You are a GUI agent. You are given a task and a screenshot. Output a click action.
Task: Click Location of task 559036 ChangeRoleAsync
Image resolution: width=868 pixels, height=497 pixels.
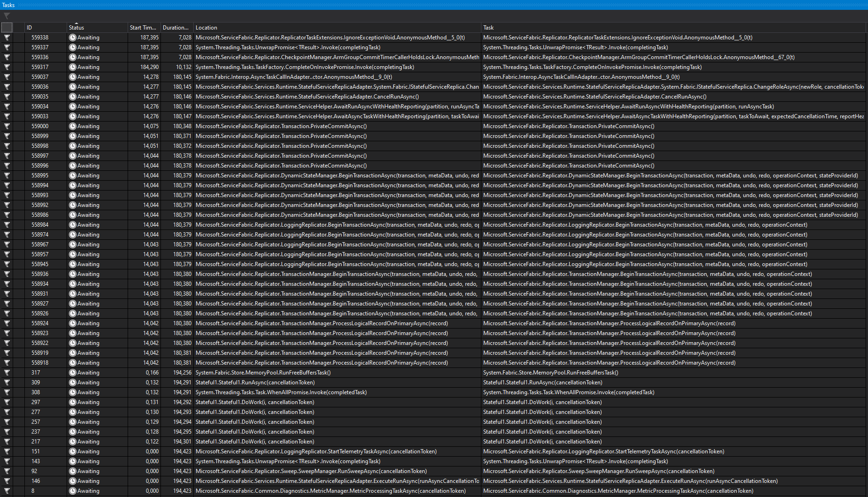(x=337, y=87)
